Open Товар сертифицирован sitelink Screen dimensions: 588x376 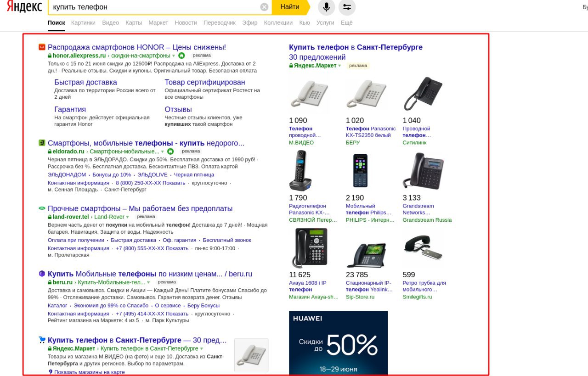[205, 82]
